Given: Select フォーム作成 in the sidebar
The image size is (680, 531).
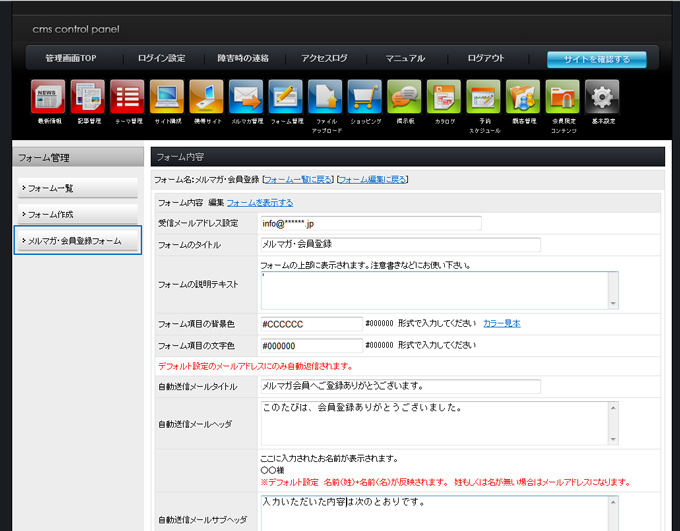Looking at the screenshot, I should [77, 215].
